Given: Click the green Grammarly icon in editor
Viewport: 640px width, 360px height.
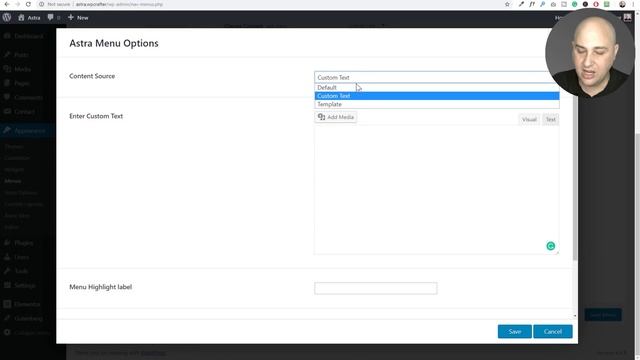Looking at the screenshot, I should tap(551, 246).
